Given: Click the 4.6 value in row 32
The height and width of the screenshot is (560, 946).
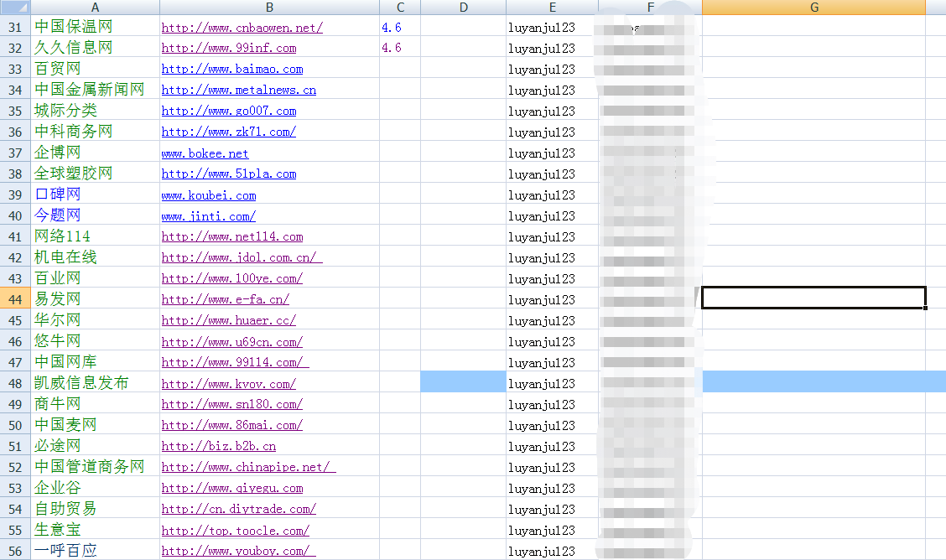Looking at the screenshot, I should (x=392, y=49).
